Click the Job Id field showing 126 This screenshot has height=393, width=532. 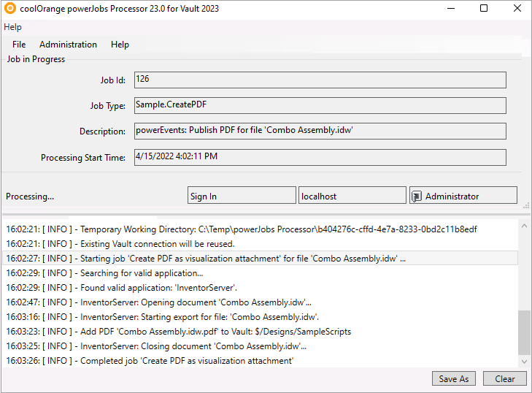point(320,80)
